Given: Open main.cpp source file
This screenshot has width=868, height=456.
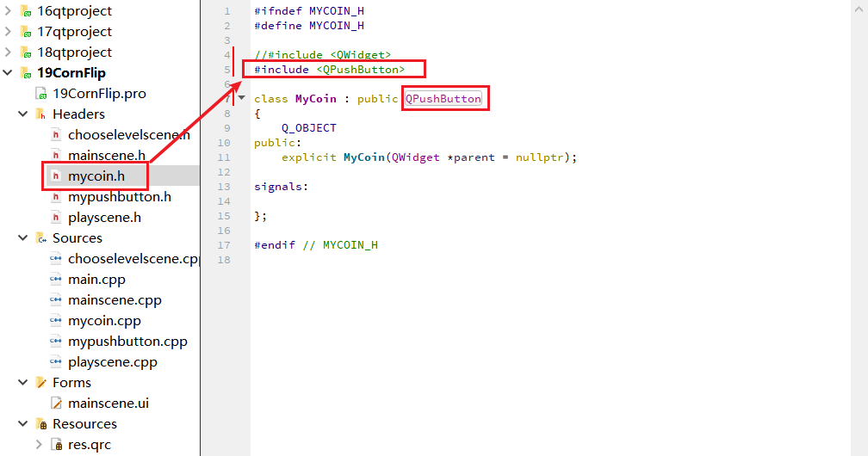Looking at the screenshot, I should pos(96,280).
